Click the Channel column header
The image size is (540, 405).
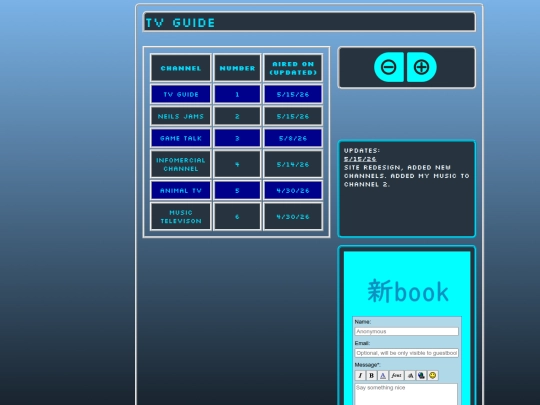[181, 68]
